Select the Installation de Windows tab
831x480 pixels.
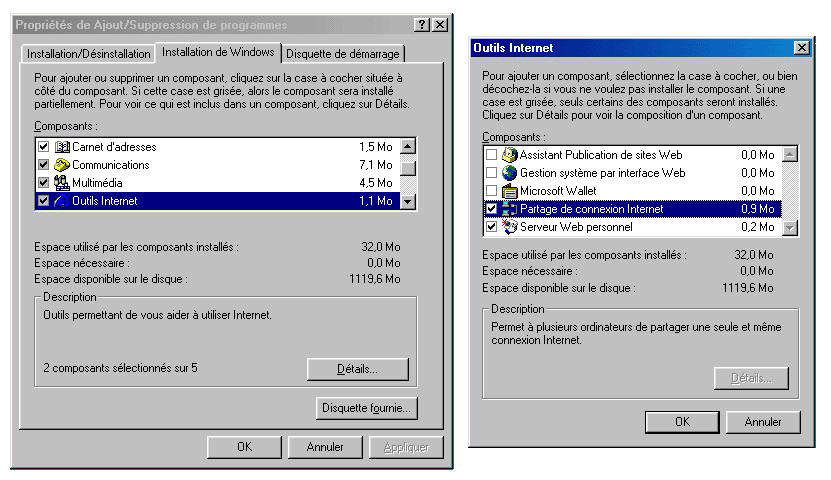[x=218, y=52]
